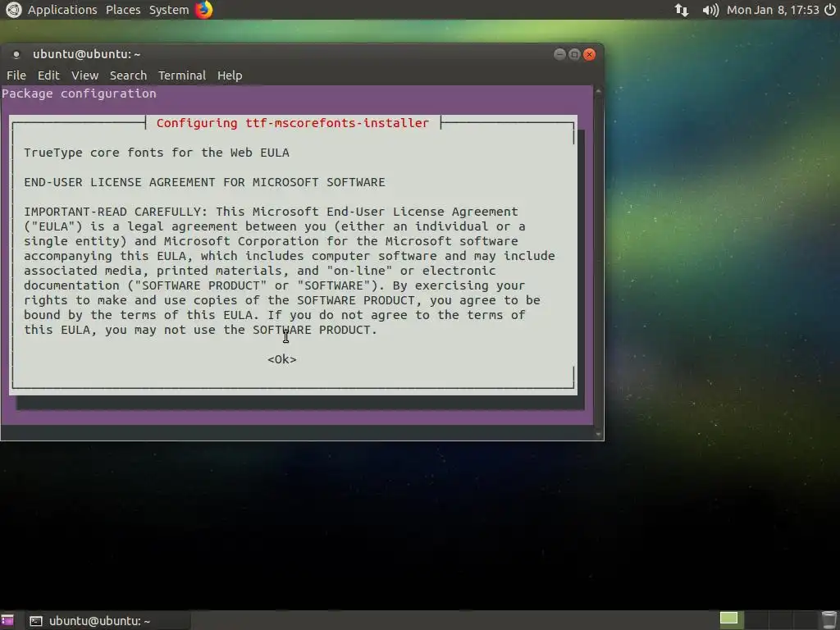
Task: Click the 'Configuring ttf-mscorefonts-installer' dialog title
Action: tap(293, 123)
